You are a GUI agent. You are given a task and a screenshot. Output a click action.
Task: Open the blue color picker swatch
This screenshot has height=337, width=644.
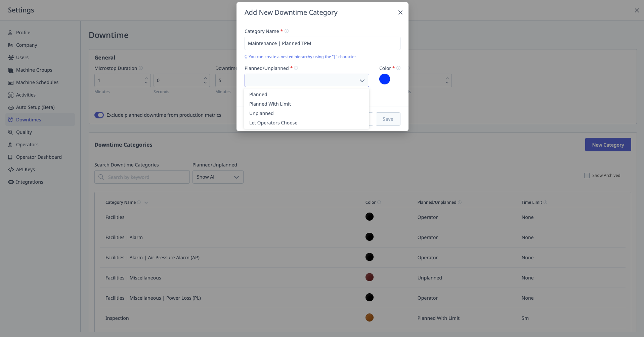tap(384, 79)
